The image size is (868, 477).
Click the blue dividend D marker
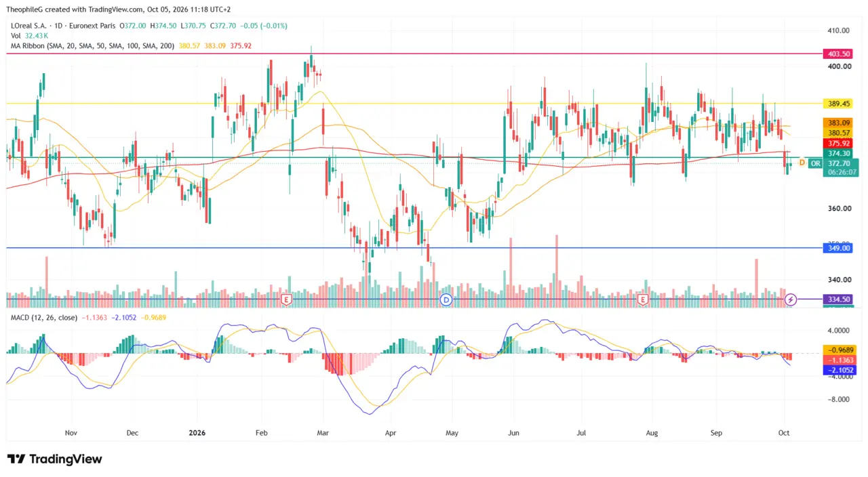[446, 299]
